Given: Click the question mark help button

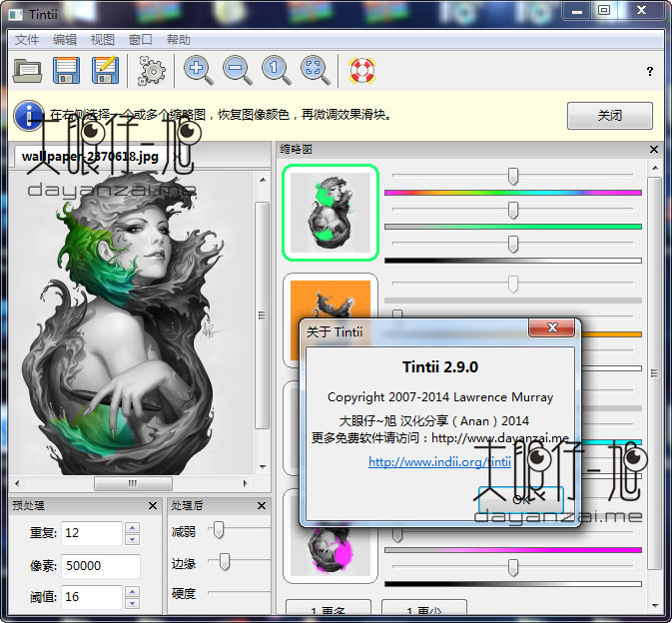Looking at the screenshot, I should [650, 71].
